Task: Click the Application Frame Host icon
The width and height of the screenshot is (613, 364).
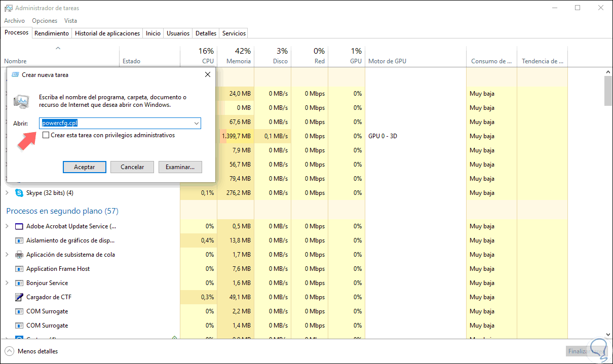Action: click(x=19, y=269)
